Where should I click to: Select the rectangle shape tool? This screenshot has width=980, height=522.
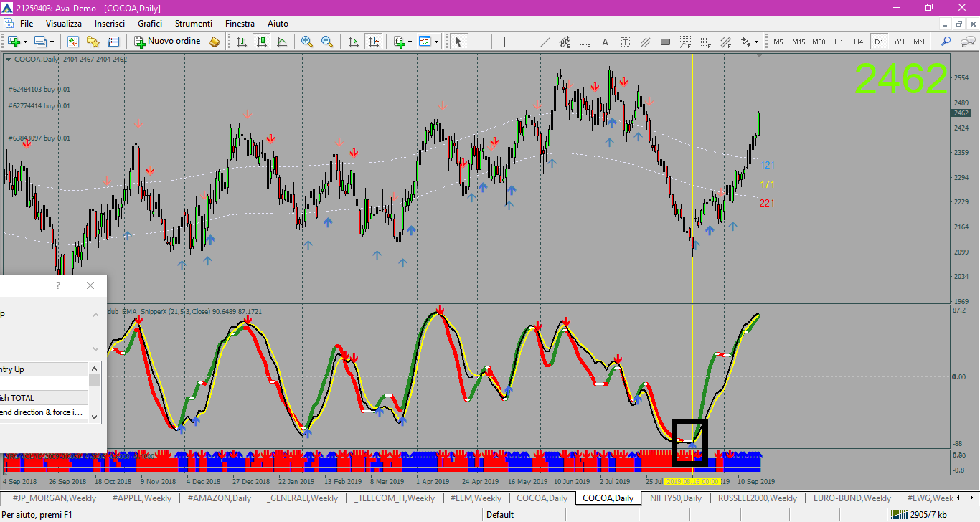[666, 42]
